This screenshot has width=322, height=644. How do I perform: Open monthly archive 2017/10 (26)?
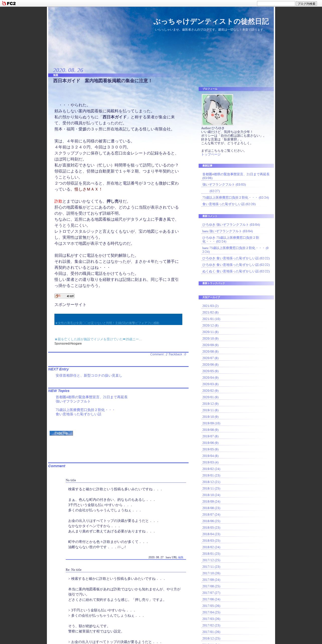tap(211, 573)
